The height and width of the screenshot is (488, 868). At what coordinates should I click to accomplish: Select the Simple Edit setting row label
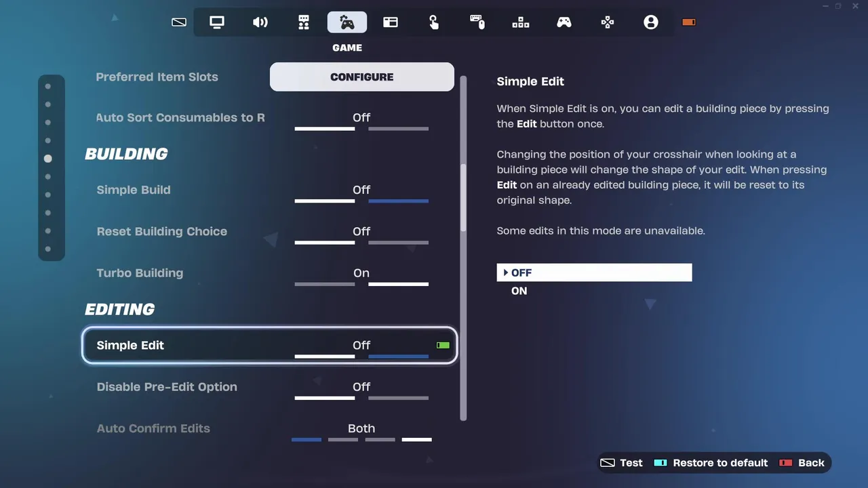tap(130, 346)
